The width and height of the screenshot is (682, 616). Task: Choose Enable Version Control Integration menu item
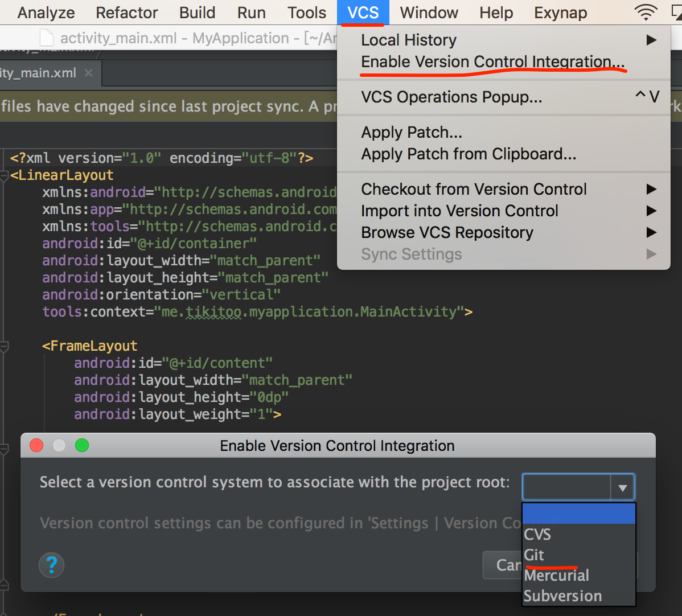492,61
